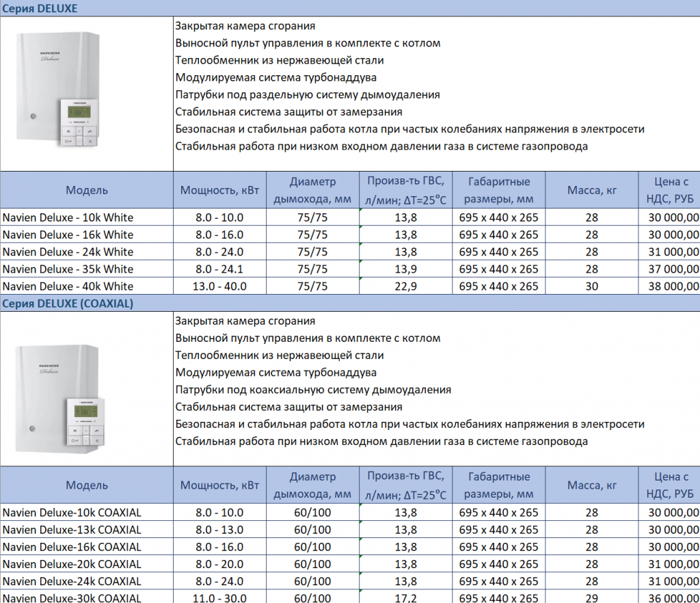The width and height of the screenshot is (700, 603).
Task: Click 'Диаметр дымохода, мм' header in COAXIAL models table
Action: pos(312,485)
